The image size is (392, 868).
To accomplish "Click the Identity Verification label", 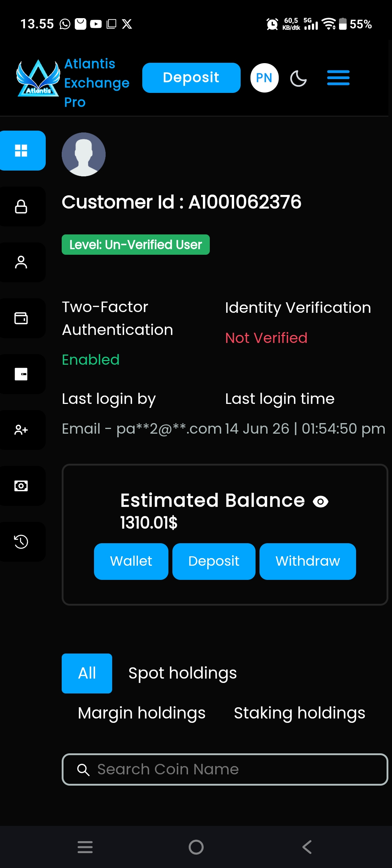I will click(298, 308).
